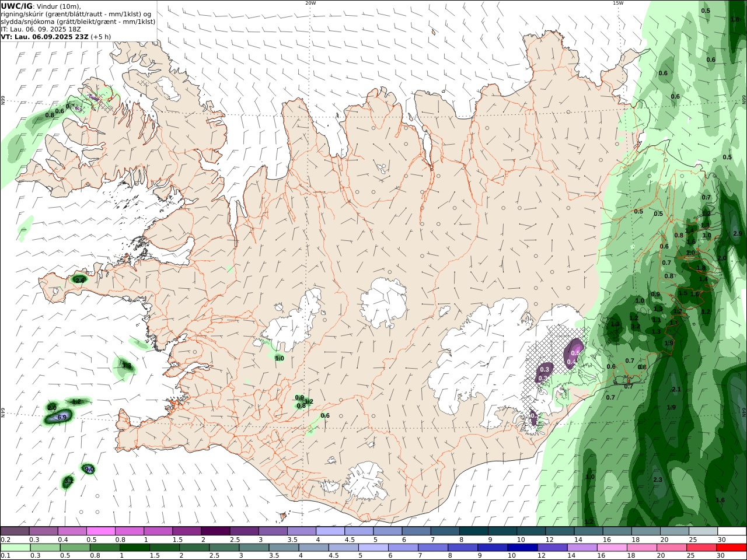Click the light grey 25–30 swatch in top legend row
Viewport: 747px width, 560px height.
point(703,531)
